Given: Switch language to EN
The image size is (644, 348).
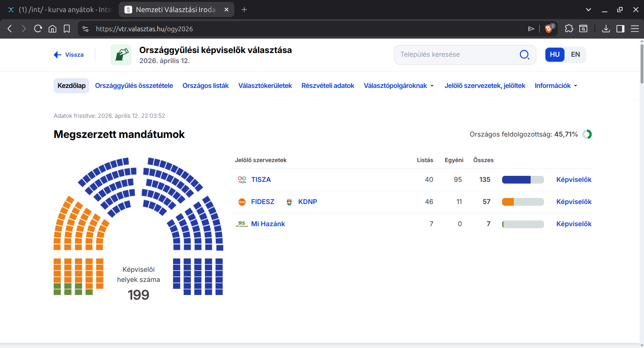Looking at the screenshot, I should (575, 55).
